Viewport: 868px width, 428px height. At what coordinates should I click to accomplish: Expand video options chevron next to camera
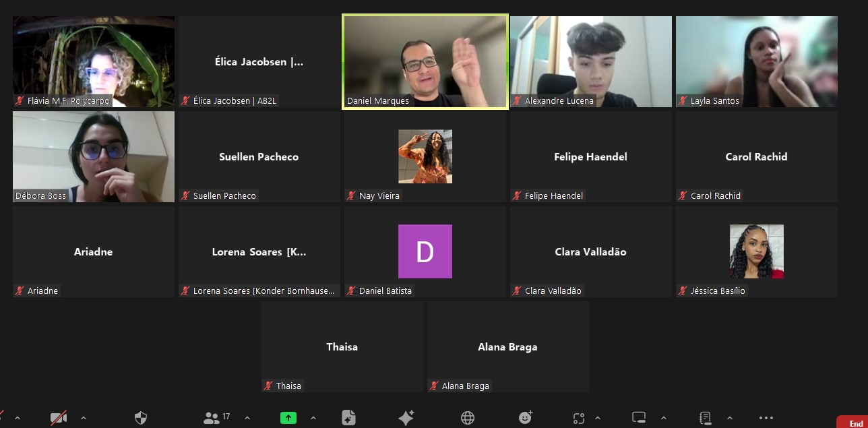[84, 418]
